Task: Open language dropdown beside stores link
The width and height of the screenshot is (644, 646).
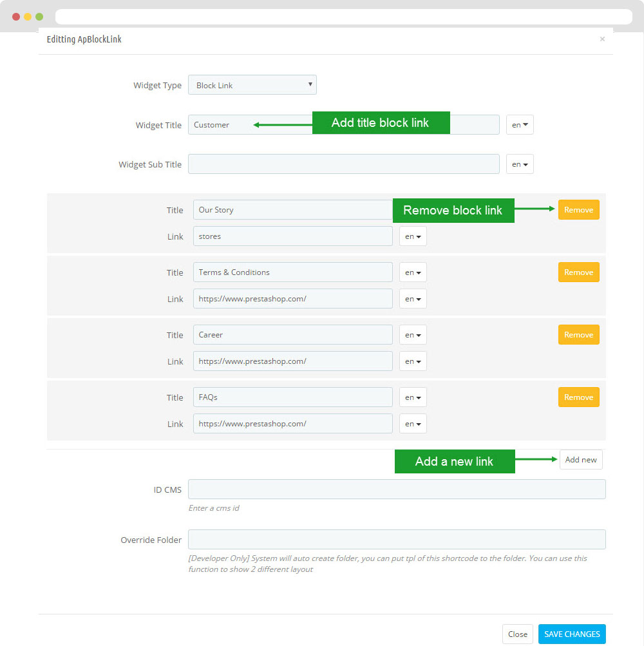Action: [x=413, y=236]
